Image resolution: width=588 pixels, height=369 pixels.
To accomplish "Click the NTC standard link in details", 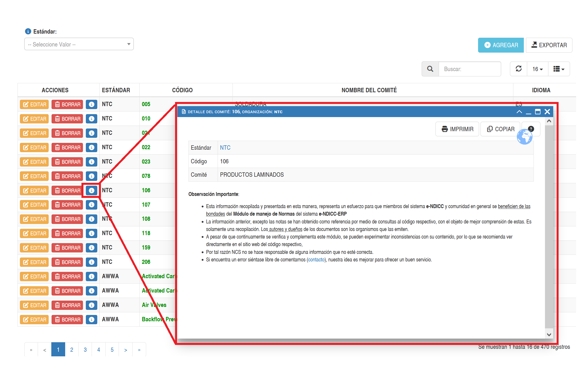I will pyautogui.click(x=225, y=148).
